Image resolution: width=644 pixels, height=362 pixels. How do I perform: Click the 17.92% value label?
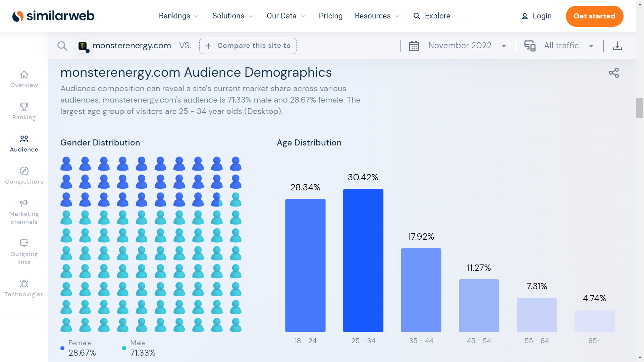(x=421, y=237)
